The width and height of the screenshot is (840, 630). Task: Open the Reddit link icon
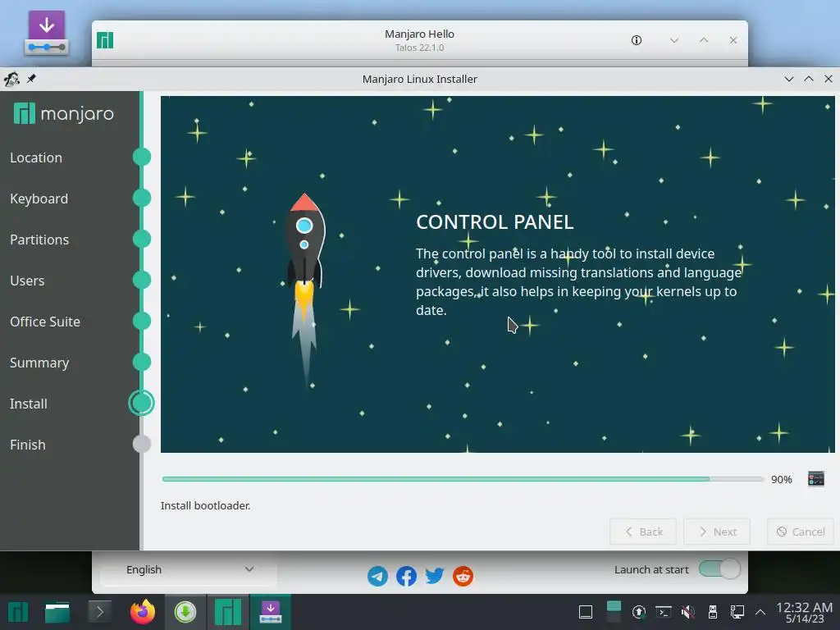(x=463, y=576)
